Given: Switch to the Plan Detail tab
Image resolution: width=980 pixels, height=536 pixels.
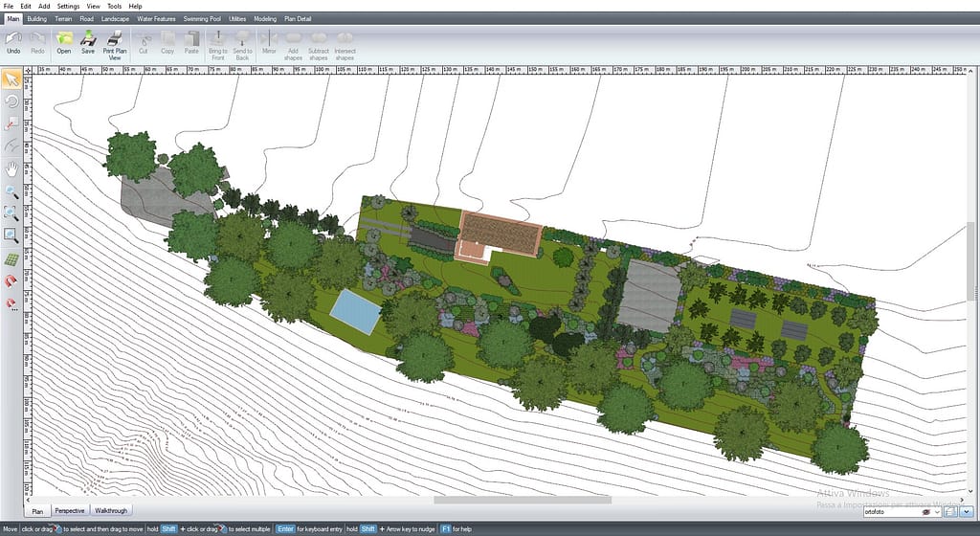Looking at the screenshot, I should (x=298, y=19).
